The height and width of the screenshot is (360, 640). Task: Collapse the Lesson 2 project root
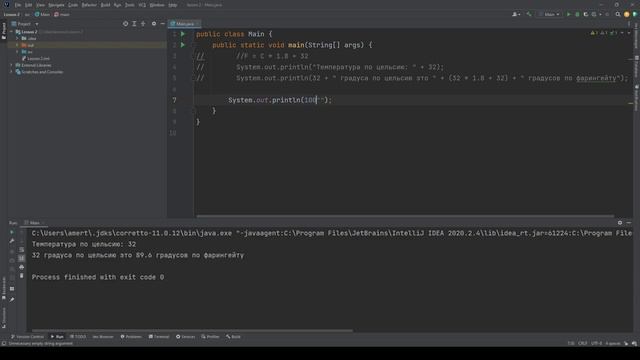[11, 31]
